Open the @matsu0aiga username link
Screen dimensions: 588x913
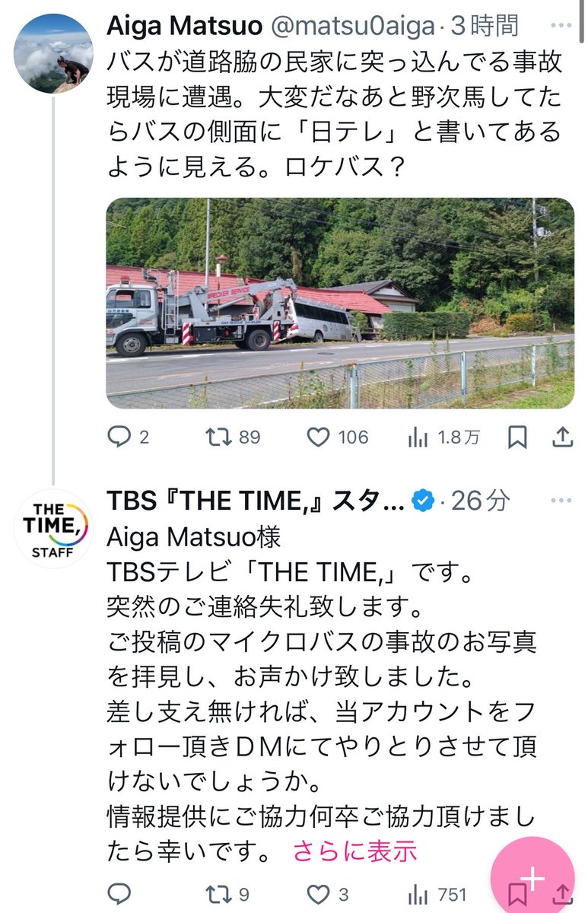coord(353,25)
